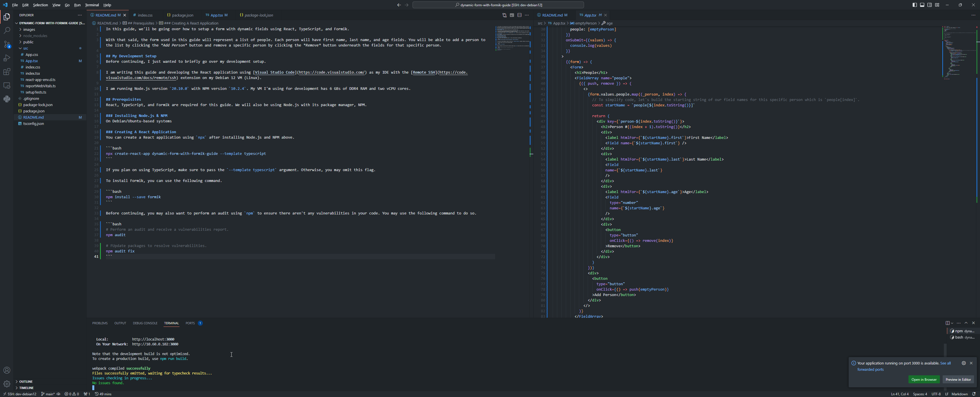Open the Extensions view
The height and width of the screenshot is (397, 980).
click(x=7, y=72)
